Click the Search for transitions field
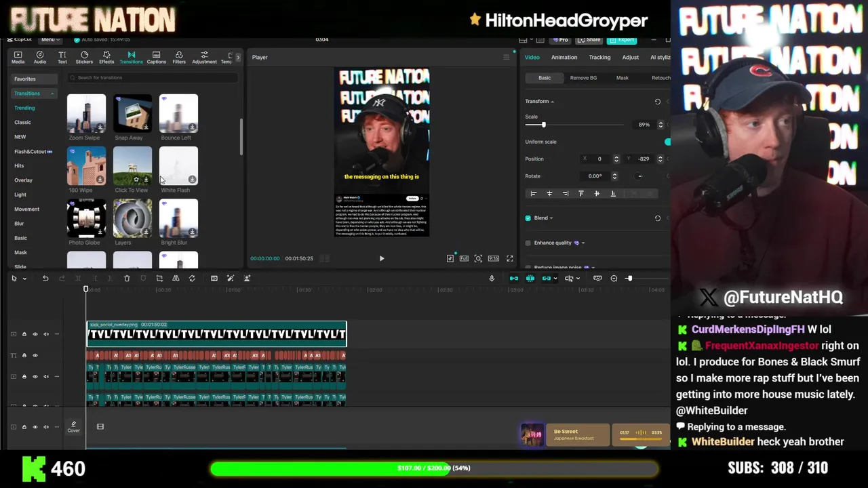Screen dimensions: 868x488 click(153, 78)
